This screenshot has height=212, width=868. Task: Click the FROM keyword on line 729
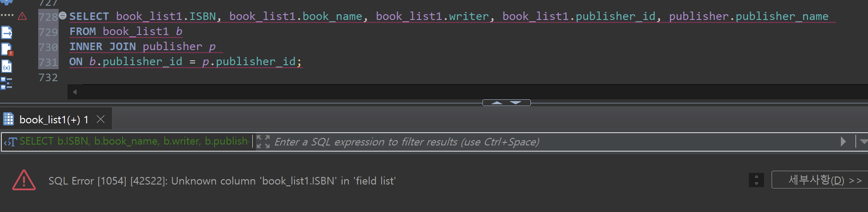point(83,31)
